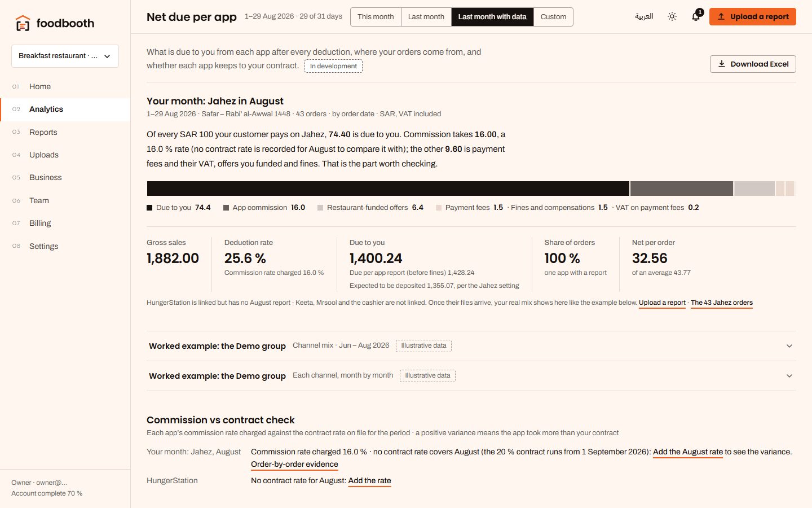Select Last month with data period
The width and height of the screenshot is (812, 508).
492,17
